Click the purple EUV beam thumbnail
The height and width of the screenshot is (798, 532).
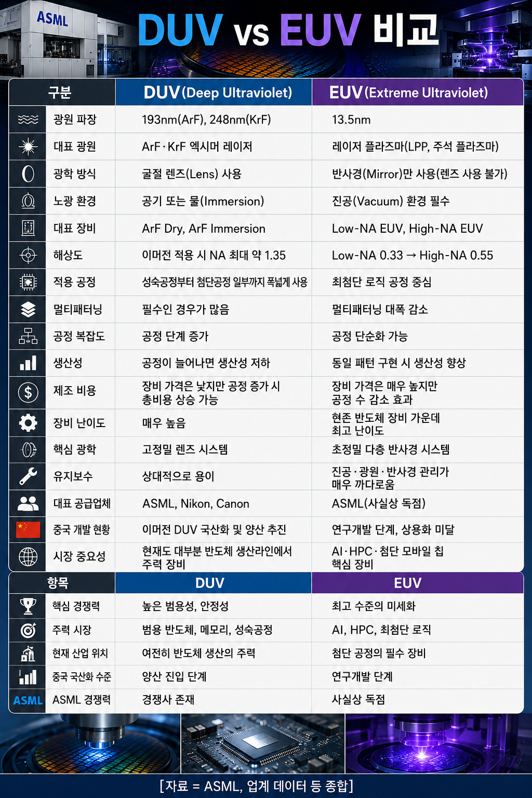(x=438, y=743)
